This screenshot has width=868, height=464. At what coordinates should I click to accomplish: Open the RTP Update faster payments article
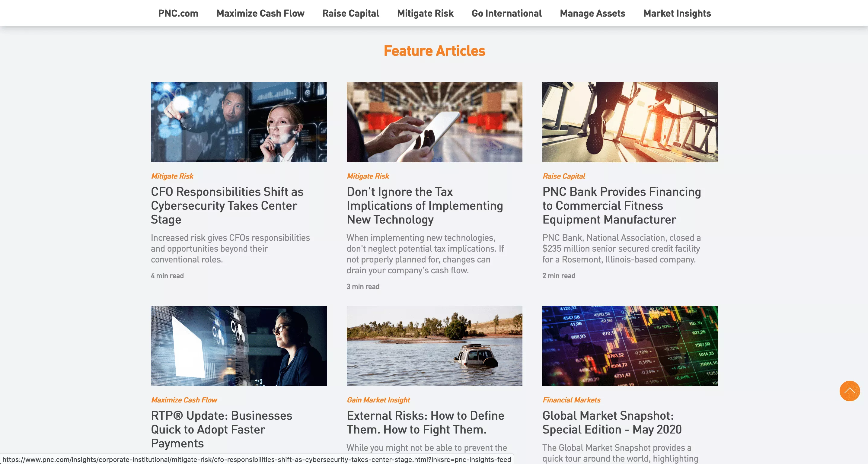(x=222, y=429)
